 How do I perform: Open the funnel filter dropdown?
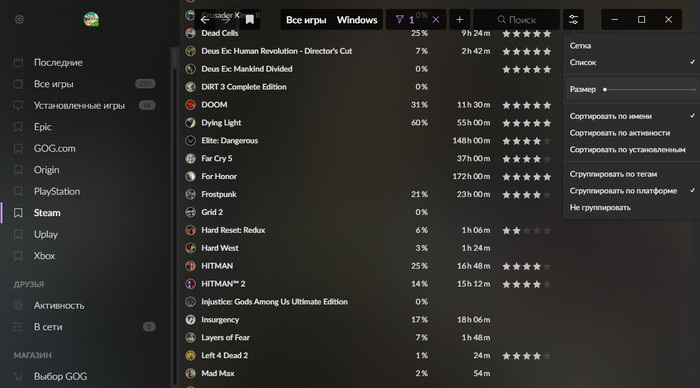[x=405, y=20]
